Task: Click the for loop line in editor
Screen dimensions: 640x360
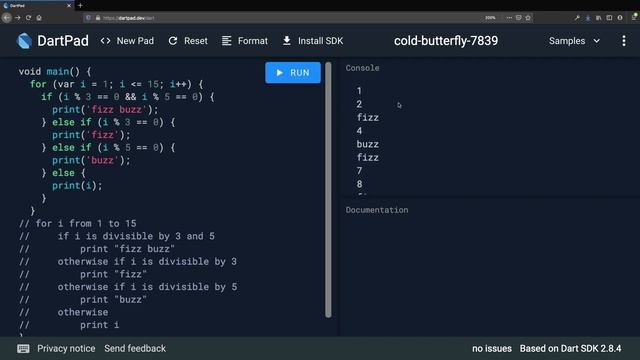Action: (116, 84)
